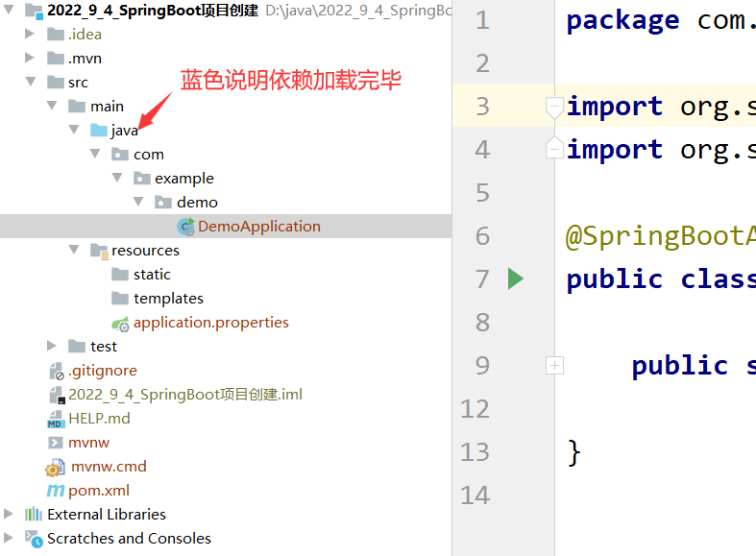Click the project module icon at root
Screen dimensions: 756x556
pos(34,11)
